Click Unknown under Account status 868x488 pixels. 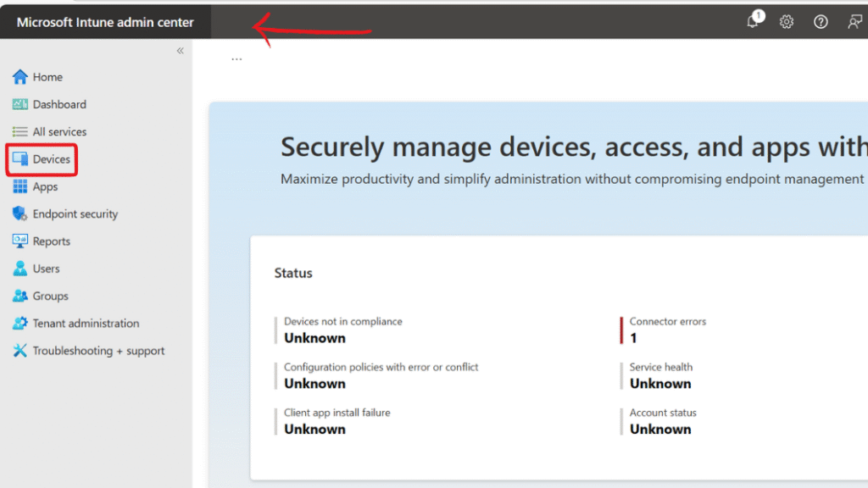[660, 430]
